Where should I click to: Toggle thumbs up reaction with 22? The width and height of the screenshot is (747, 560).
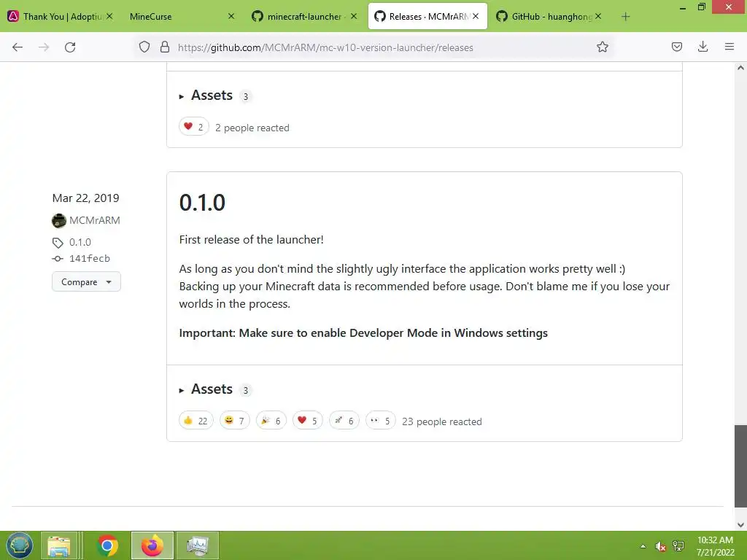pos(196,421)
